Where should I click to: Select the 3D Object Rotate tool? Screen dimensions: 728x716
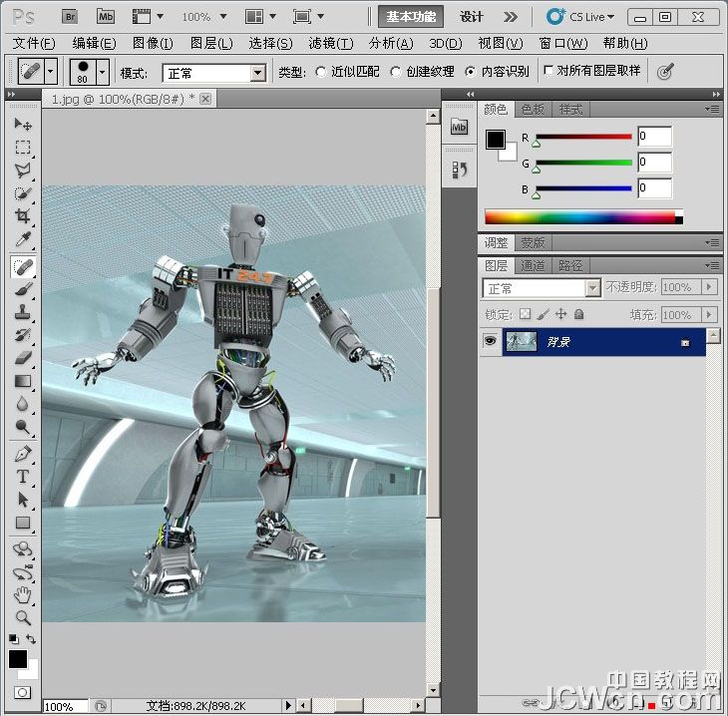(22, 549)
